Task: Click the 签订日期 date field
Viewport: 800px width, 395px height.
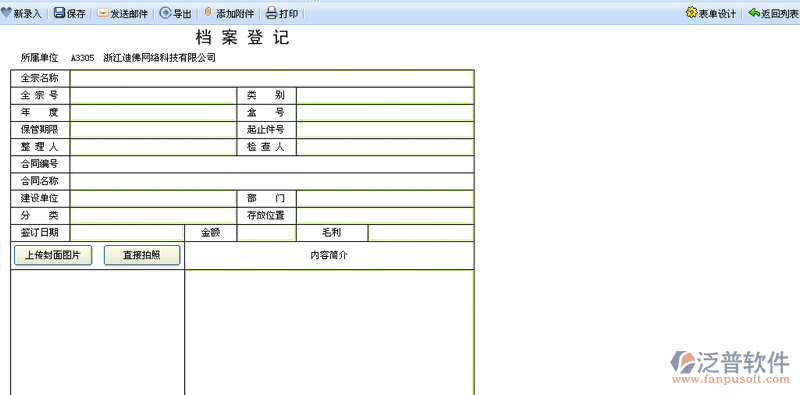Action: [x=127, y=233]
